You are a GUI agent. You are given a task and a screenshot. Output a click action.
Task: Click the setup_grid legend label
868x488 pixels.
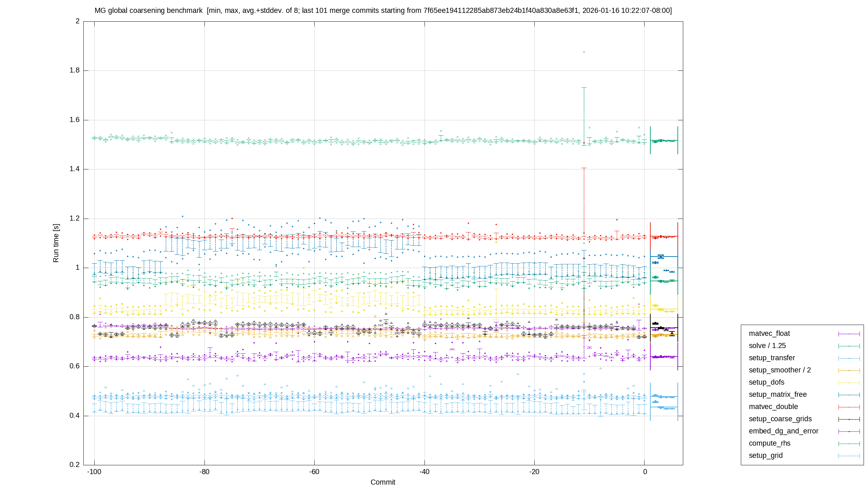[766, 455]
